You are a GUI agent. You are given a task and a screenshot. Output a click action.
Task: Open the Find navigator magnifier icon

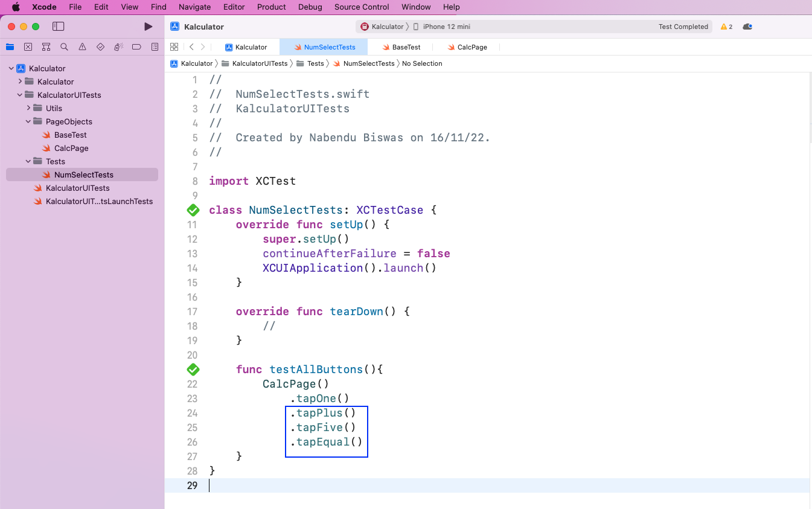[x=64, y=47]
